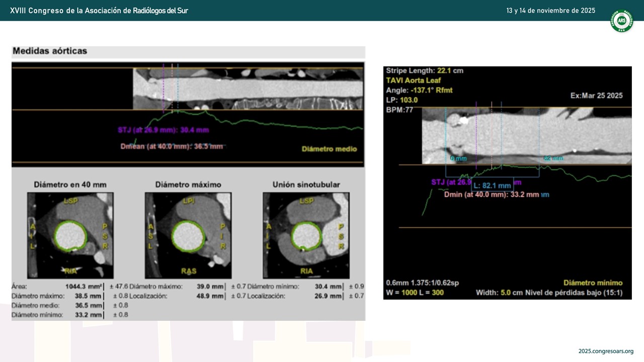
Task: Click the ARS association logo
Action: [x=621, y=21]
